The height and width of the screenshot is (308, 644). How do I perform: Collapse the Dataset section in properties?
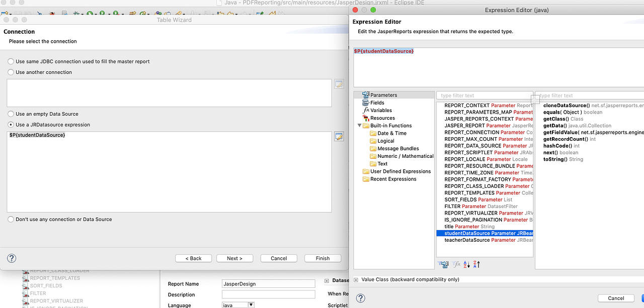point(327,281)
